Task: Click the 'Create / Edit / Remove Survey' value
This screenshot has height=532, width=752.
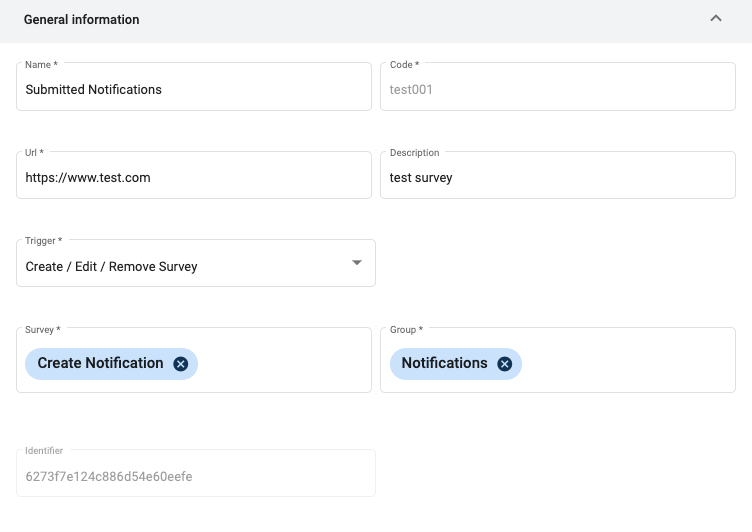Action: pyautogui.click(x=111, y=267)
